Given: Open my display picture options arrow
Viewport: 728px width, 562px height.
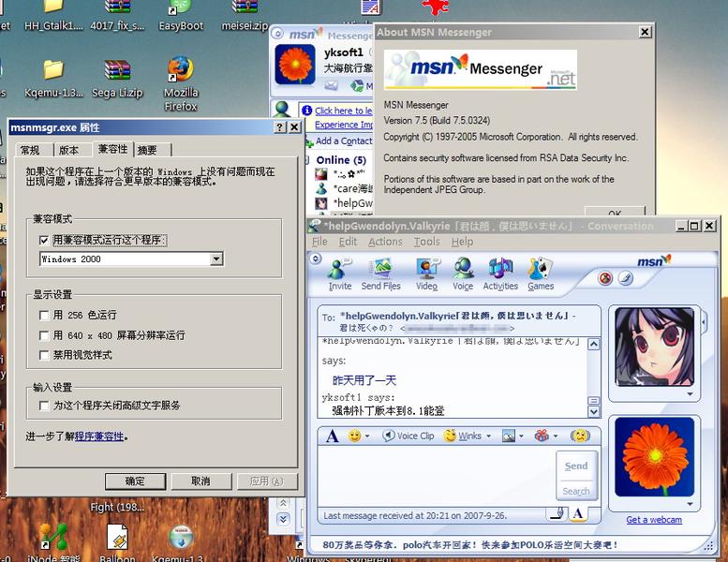Looking at the screenshot, I should point(690,504).
